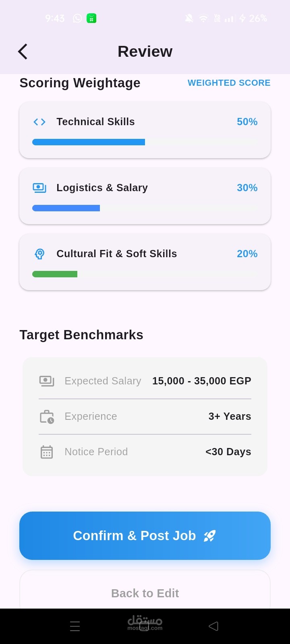Viewport: 290px width, 644px height.
Task: Click the Cultural Fit head icon
Action: point(39,254)
